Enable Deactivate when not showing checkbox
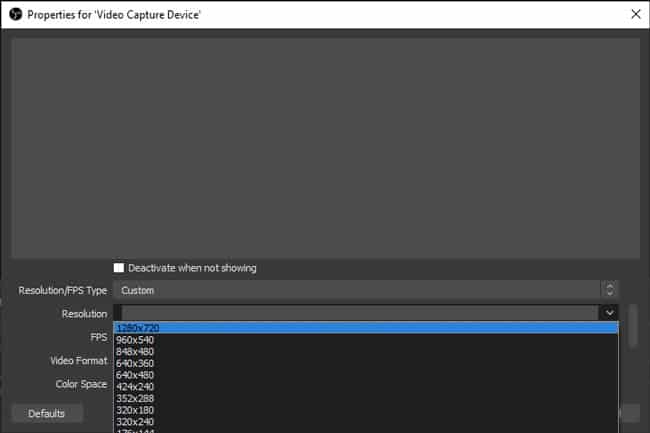Viewport: 650px width, 433px height. tap(119, 268)
